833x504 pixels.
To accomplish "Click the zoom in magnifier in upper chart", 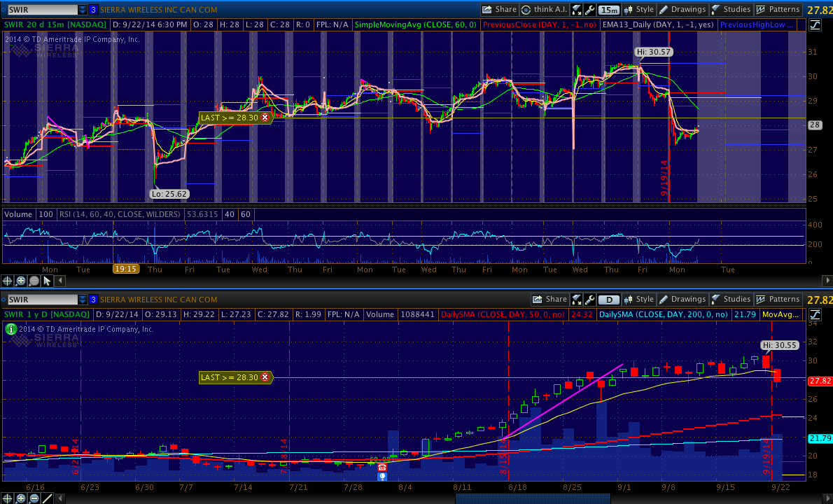I will pos(21,281).
